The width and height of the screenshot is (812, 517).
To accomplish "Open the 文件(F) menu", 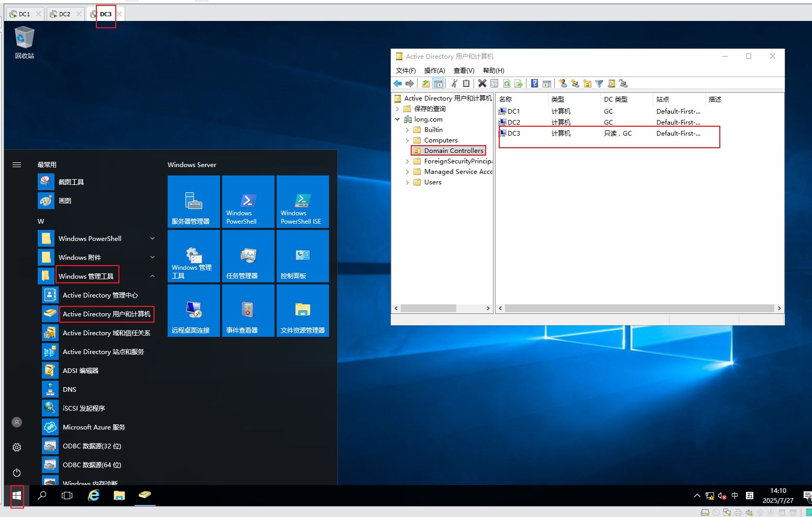I will pos(405,70).
